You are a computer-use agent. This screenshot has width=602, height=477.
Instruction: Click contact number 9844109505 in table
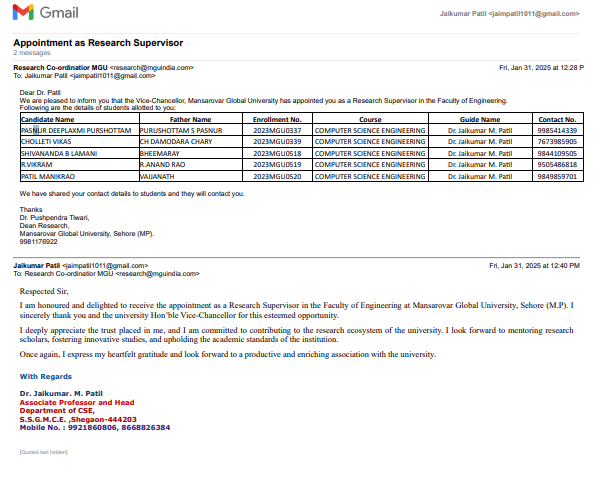click(556, 153)
